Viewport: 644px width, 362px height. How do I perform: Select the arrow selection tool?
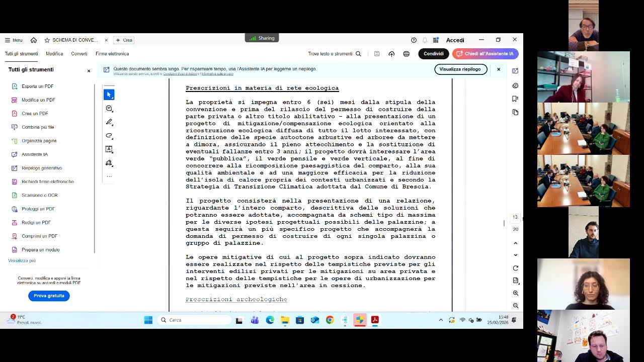pyautogui.click(x=109, y=95)
